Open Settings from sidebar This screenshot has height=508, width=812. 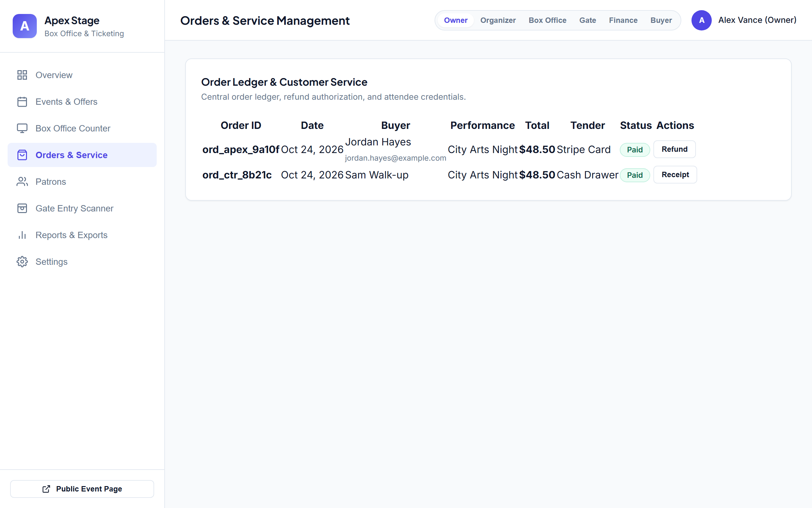(82, 262)
